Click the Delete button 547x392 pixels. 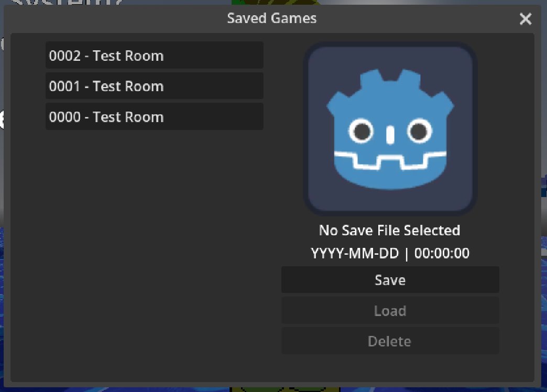tap(390, 341)
